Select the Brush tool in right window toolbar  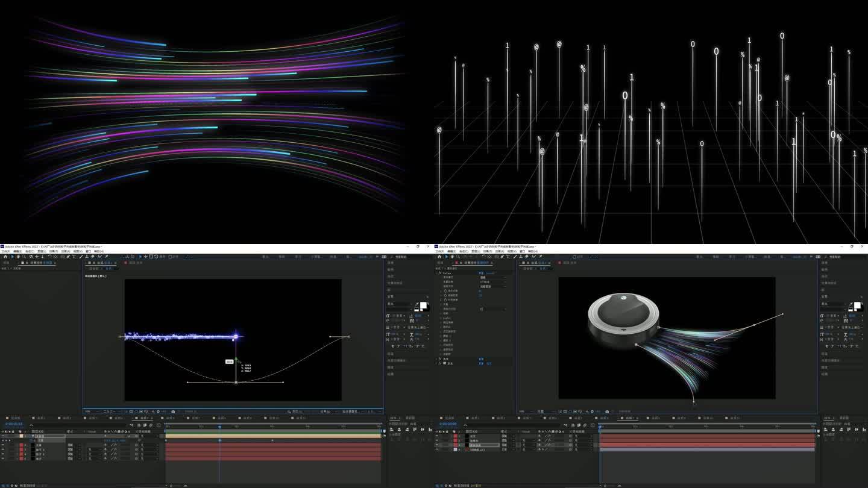515,257
